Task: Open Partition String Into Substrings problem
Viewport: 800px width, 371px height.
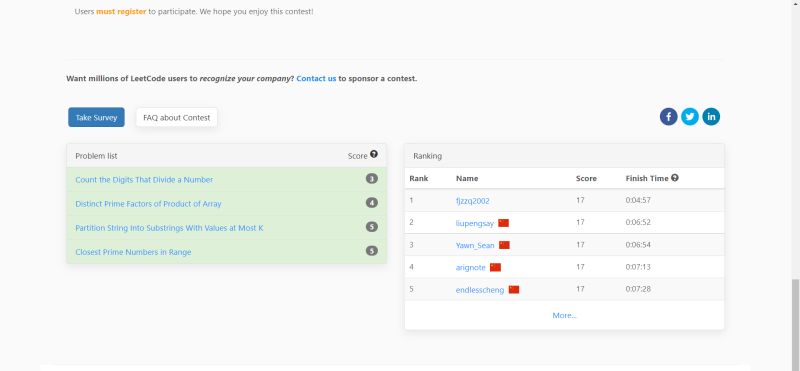Action: (169, 228)
